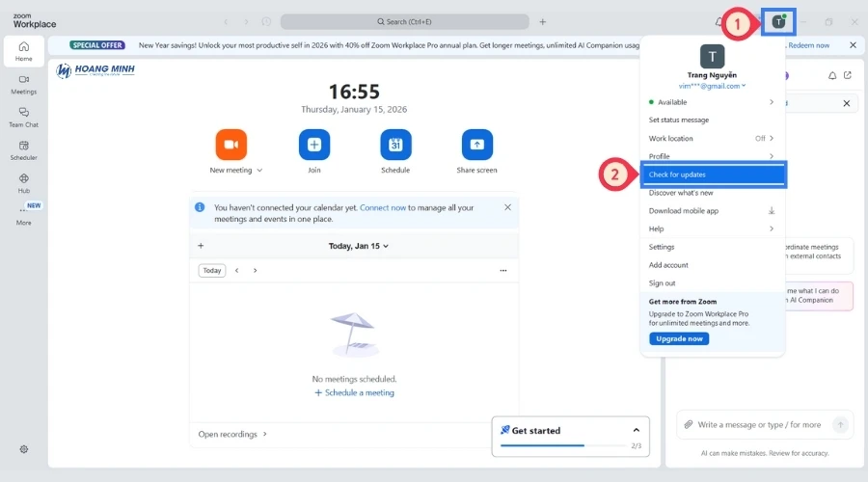Open calendar three-dot options menu

(503, 271)
